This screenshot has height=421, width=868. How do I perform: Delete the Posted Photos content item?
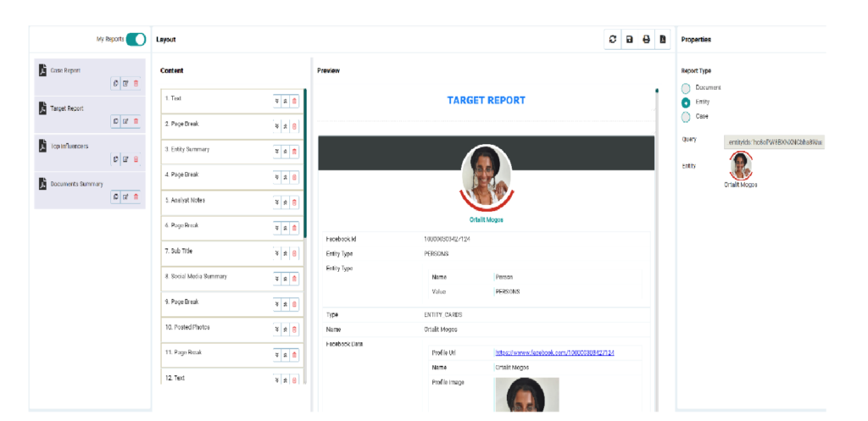(295, 330)
